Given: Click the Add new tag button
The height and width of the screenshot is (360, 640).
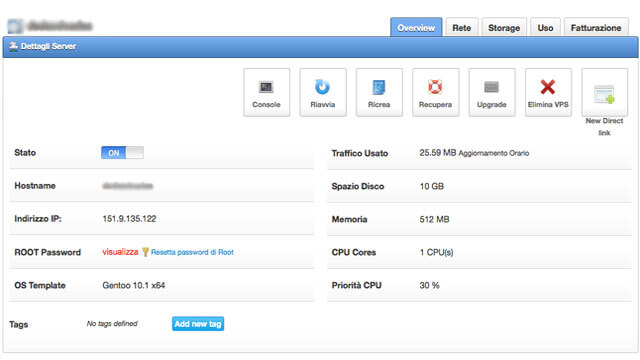Looking at the screenshot, I should (198, 324).
